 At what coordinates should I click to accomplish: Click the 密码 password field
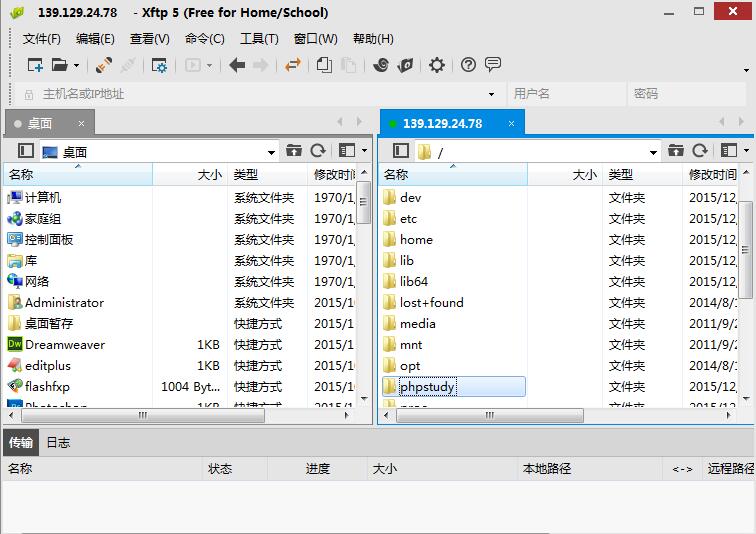[x=687, y=94]
